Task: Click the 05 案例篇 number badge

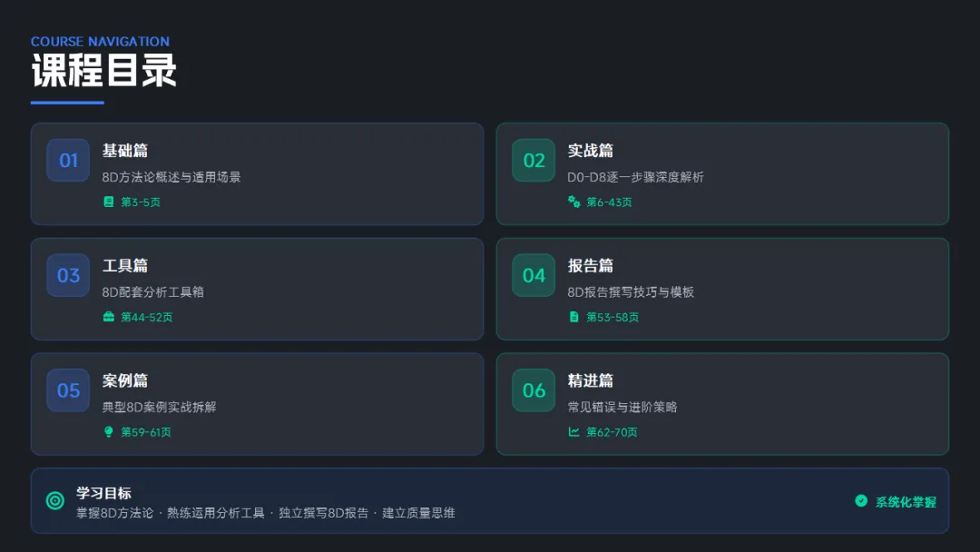Action: pos(68,390)
